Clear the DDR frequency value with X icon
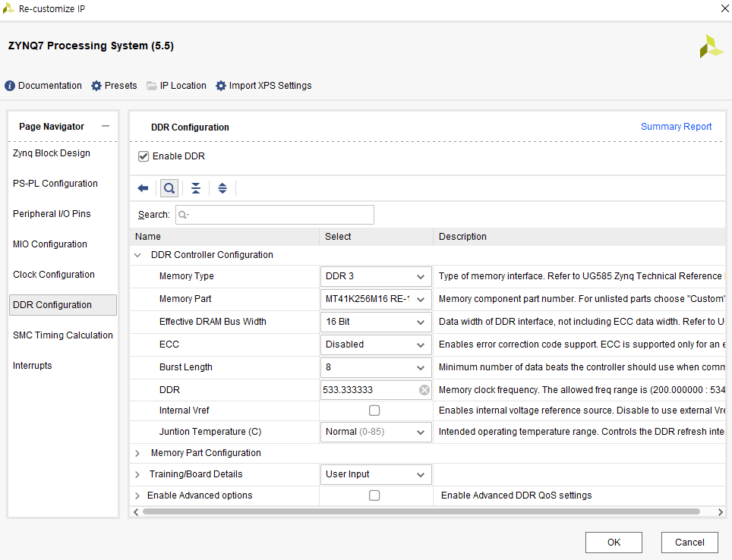732x560 pixels. pos(424,390)
